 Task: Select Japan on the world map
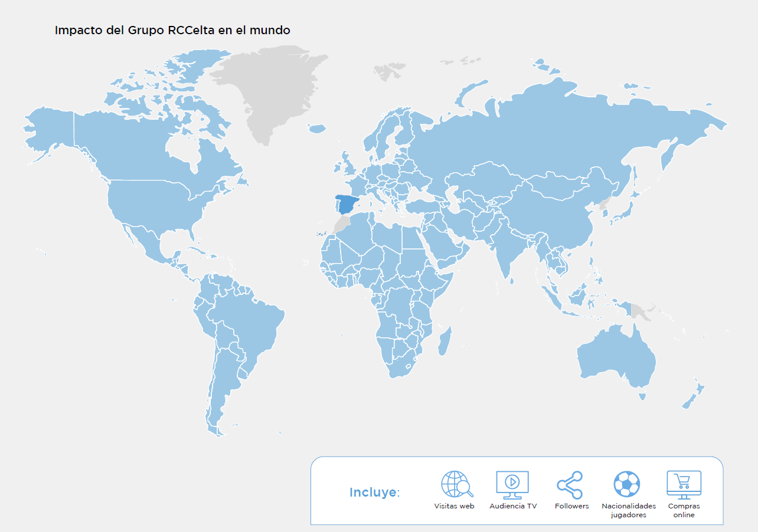[628, 211]
